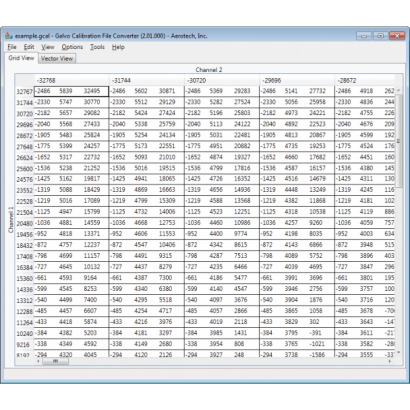
Task: Select row header 27648
Action: tap(25, 147)
